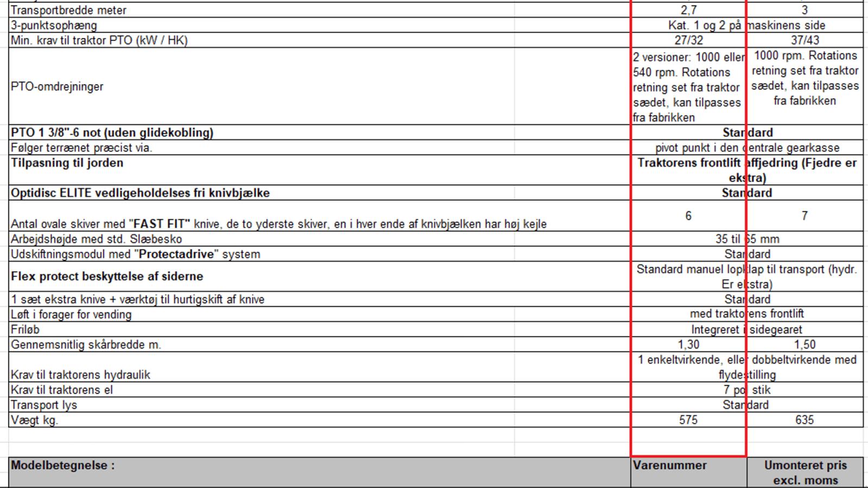Image resolution: width=868 pixels, height=488 pixels.
Task: Click the 'Transport lys' label cell
Action: coord(44,405)
